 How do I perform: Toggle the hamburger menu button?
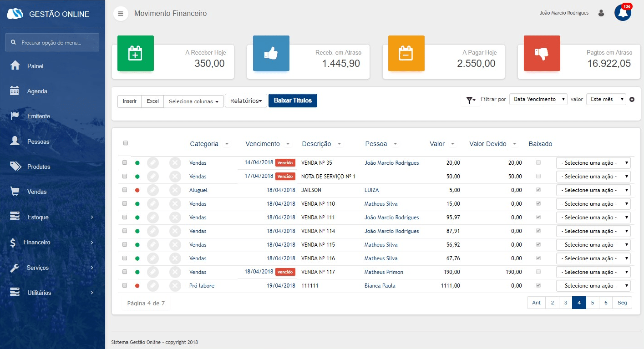point(121,14)
